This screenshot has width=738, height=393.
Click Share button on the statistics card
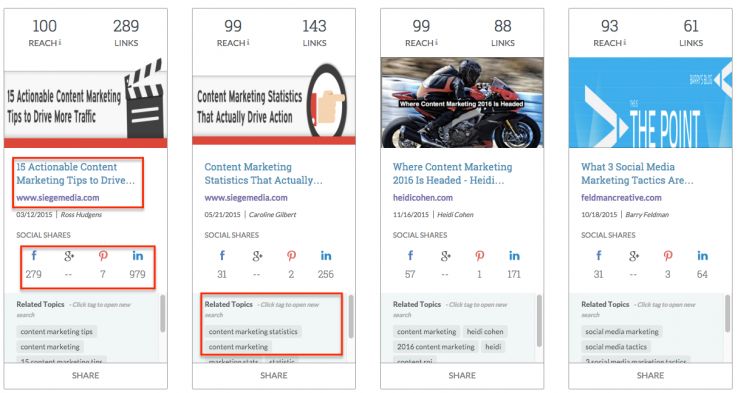[274, 376]
